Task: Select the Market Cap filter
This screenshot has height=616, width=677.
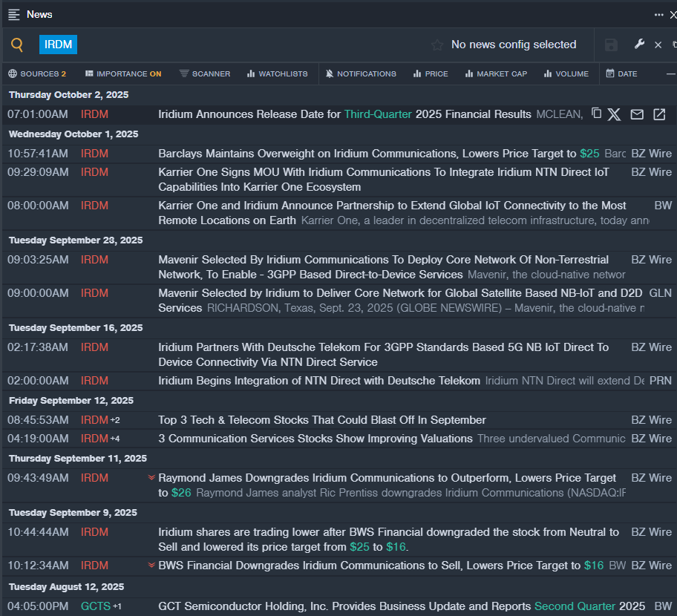Action: [496, 73]
